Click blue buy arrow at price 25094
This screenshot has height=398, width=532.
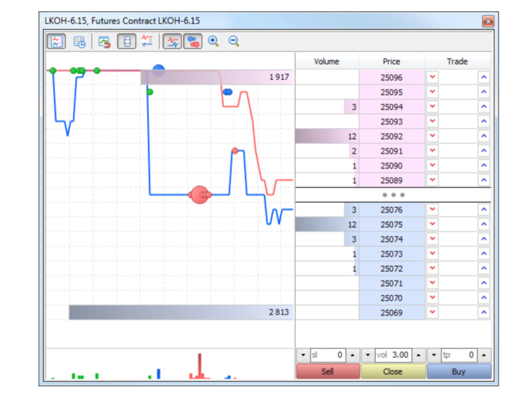click(484, 106)
